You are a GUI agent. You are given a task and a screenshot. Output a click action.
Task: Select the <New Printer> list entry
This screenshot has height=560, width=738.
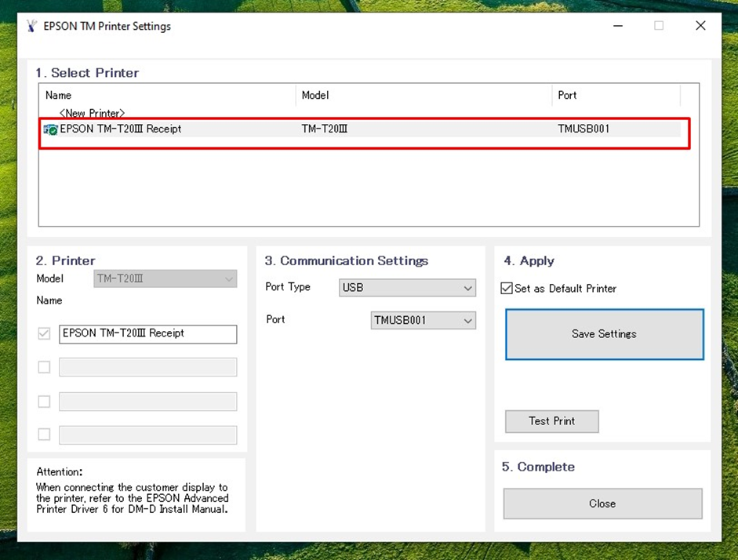[x=92, y=114]
